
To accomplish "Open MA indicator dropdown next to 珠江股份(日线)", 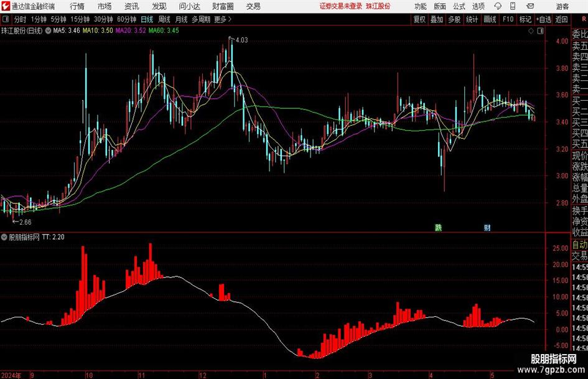I will click(48, 30).
